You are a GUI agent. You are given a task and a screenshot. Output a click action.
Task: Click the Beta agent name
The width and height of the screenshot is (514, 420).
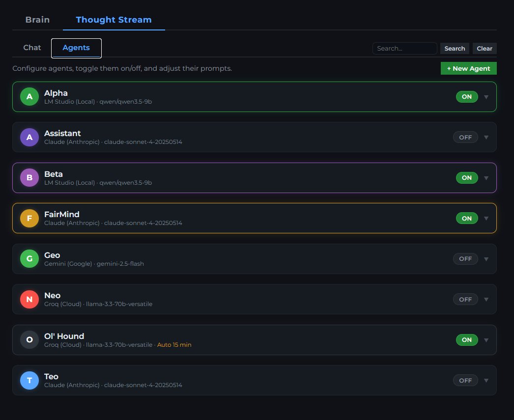tap(54, 174)
